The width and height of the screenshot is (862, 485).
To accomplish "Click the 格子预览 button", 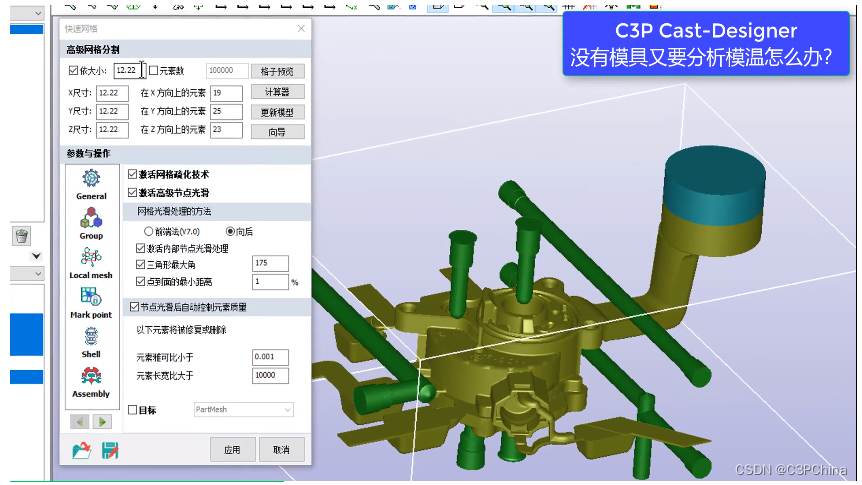I will [278, 71].
